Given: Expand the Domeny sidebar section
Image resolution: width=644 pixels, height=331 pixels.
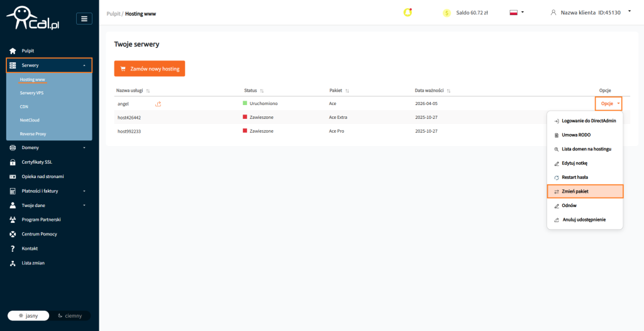Looking at the screenshot, I should pos(49,148).
